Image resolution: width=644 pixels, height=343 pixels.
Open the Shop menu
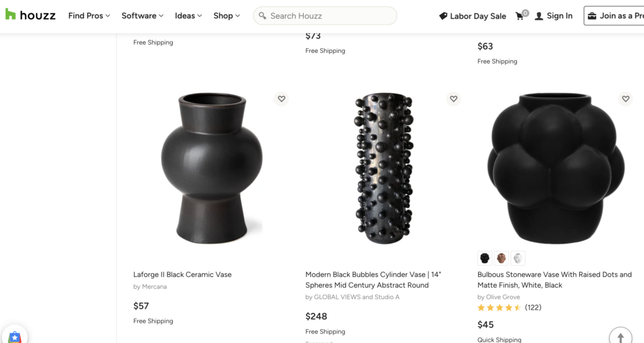point(226,16)
